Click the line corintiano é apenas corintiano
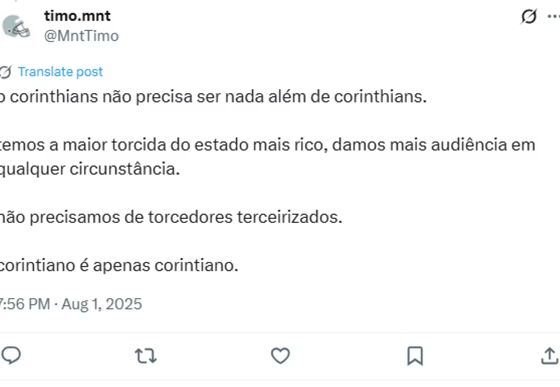The height and width of the screenshot is (387, 560). (x=119, y=265)
